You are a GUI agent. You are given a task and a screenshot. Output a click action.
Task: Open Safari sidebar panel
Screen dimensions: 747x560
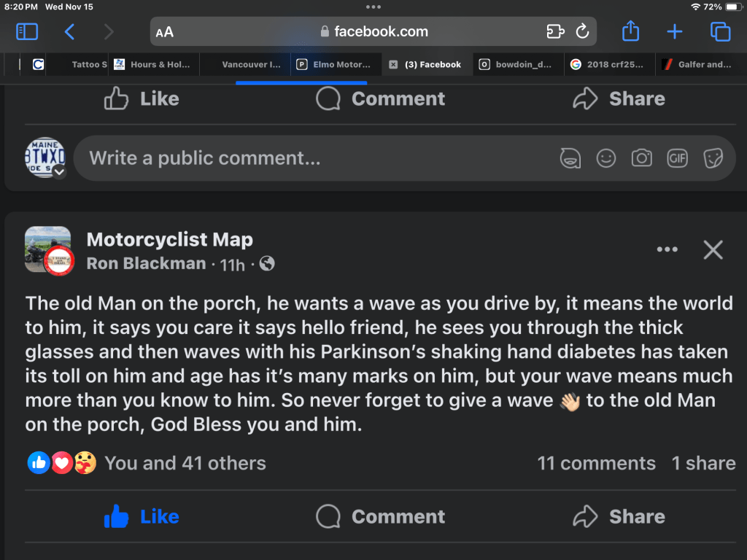tap(27, 31)
